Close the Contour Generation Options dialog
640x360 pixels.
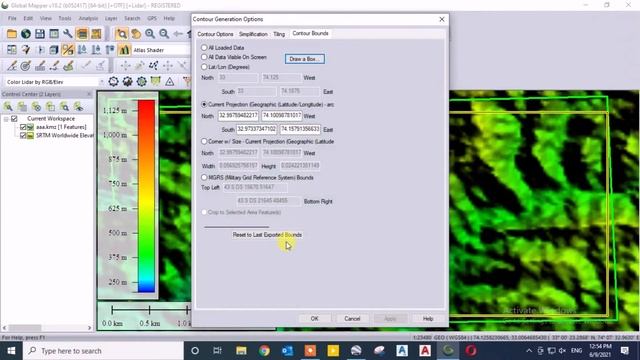tap(442, 19)
